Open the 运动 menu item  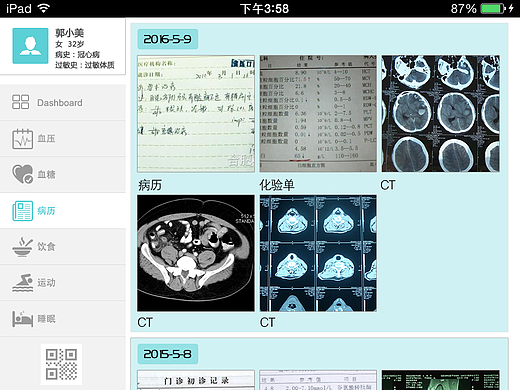click(x=63, y=283)
